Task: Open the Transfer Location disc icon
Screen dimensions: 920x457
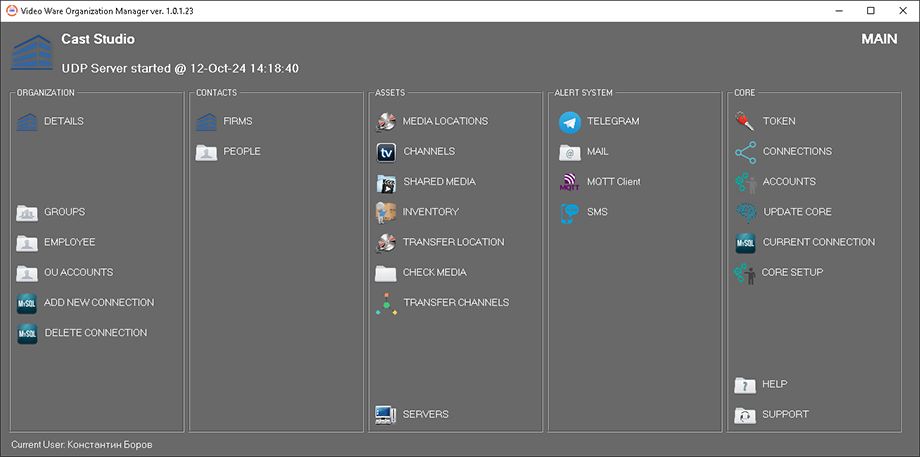Action: pos(385,243)
